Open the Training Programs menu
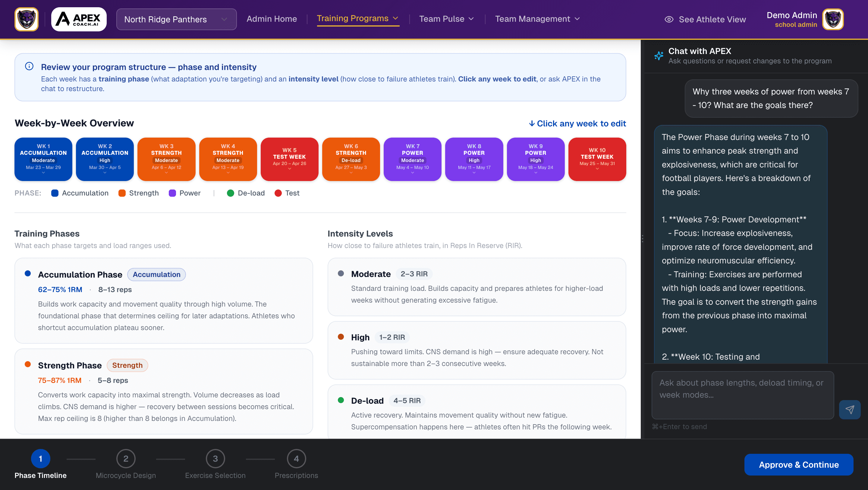 [x=358, y=18]
